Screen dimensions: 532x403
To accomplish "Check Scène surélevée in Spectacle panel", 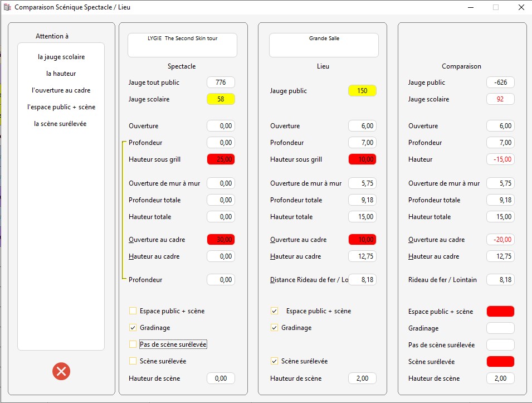I will [133, 361].
